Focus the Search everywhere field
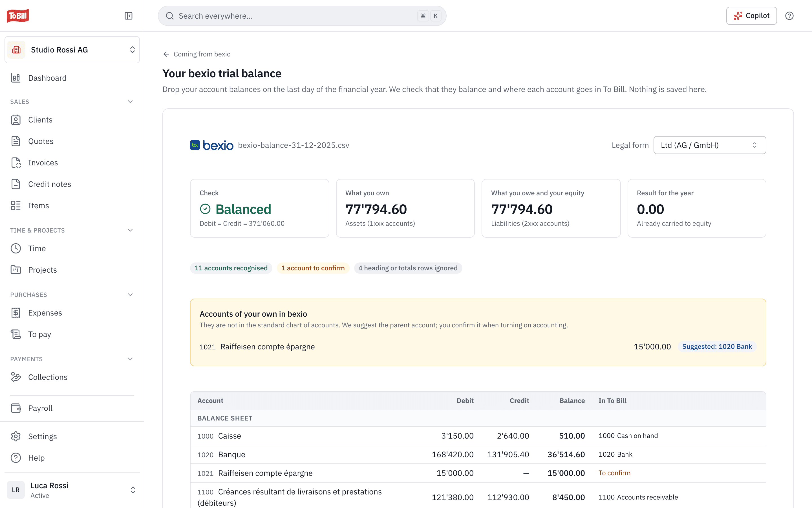This screenshot has height=508, width=812. (x=302, y=16)
